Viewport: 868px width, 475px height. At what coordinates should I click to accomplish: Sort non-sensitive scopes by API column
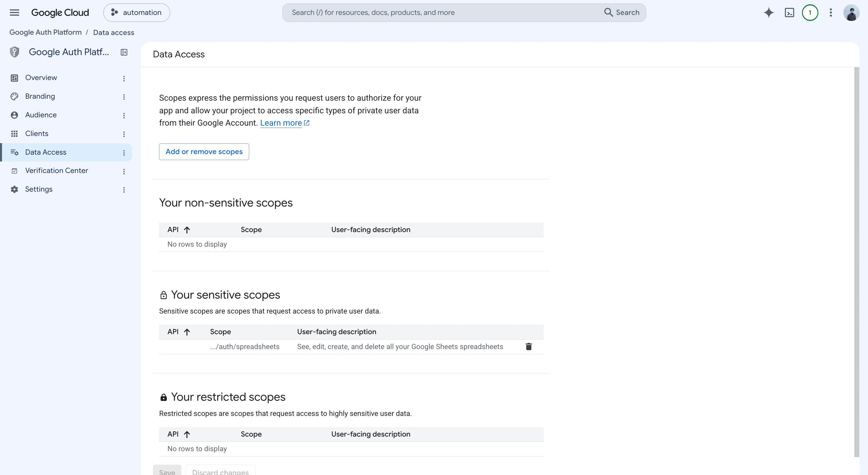pos(179,229)
